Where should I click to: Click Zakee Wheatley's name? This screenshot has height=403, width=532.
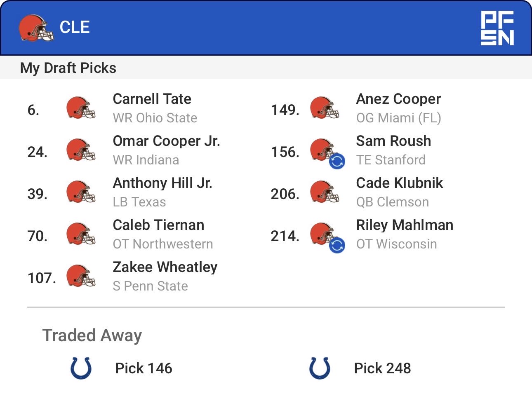(x=165, y=267)
